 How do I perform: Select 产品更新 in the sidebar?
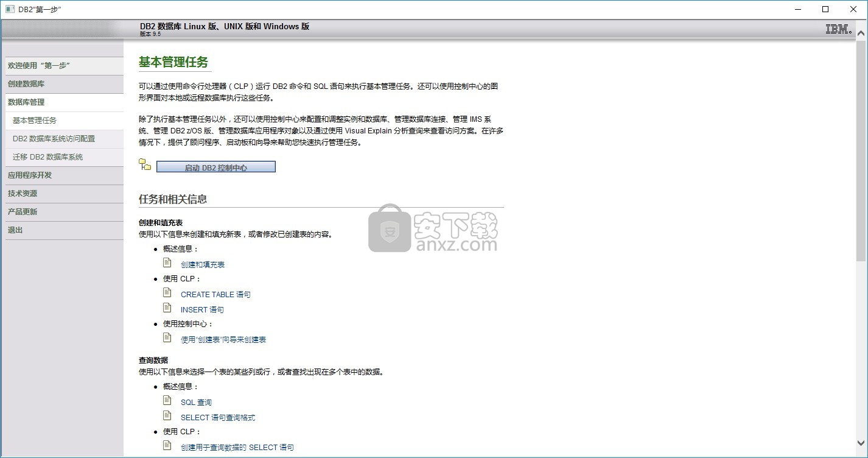point(65,212)
